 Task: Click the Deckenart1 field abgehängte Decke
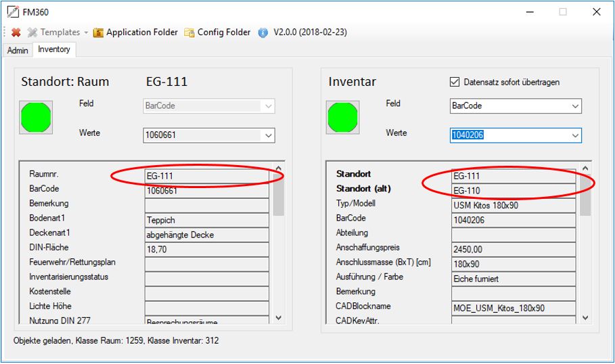[207, 235]
